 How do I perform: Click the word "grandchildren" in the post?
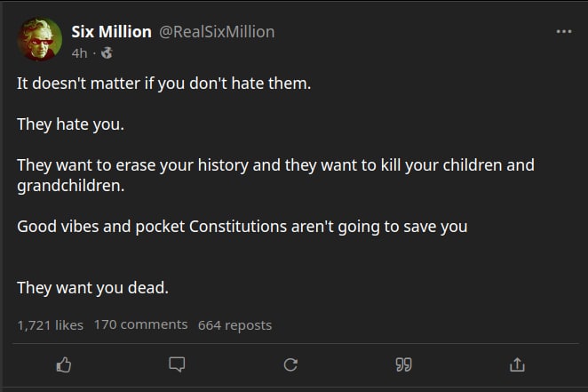(x=67, y=187)
